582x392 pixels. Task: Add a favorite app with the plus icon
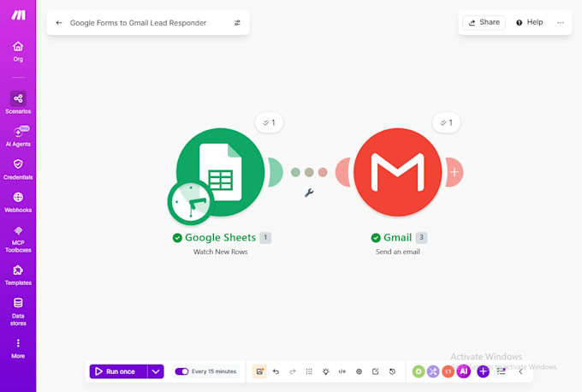pos(483,371)
